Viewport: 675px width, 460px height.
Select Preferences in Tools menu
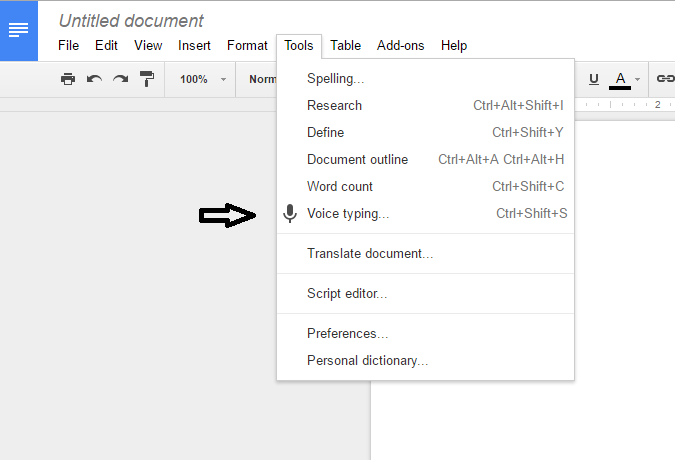(347, 334)
